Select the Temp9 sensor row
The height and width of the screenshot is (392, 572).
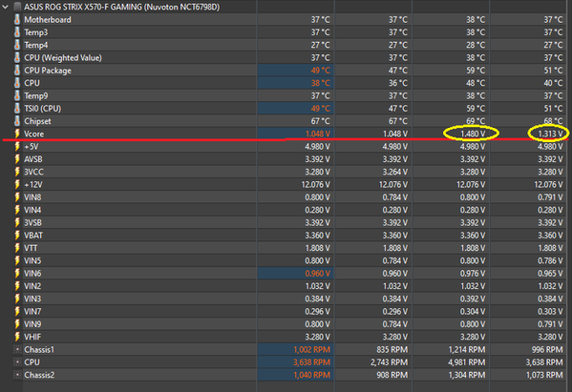286,95
